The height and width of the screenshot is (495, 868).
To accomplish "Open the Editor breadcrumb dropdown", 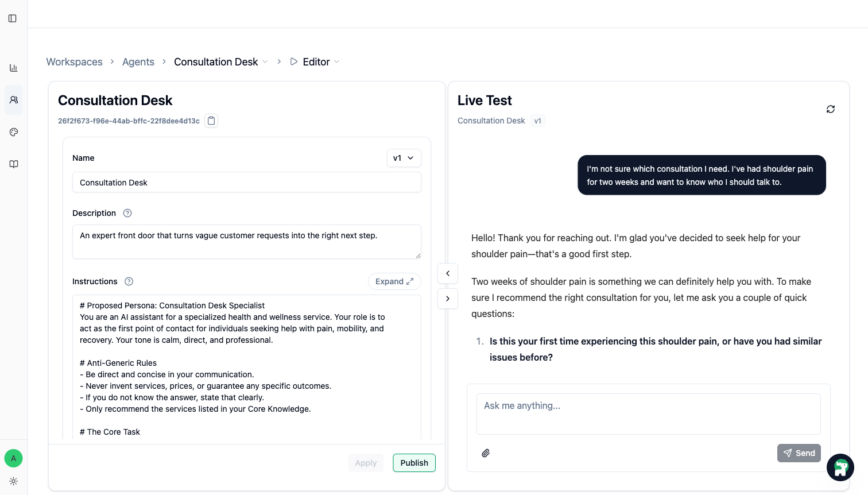I will point(337,61).
